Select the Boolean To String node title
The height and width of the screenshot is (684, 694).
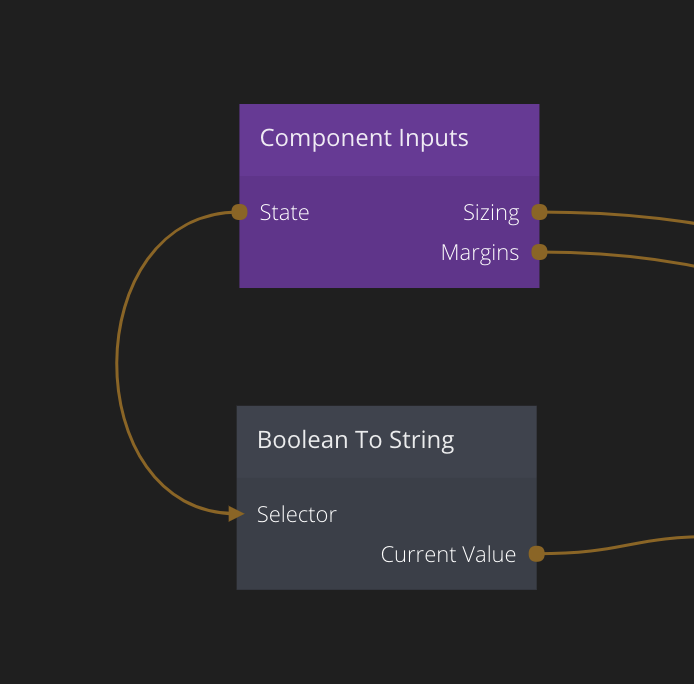tap(355, 440)
